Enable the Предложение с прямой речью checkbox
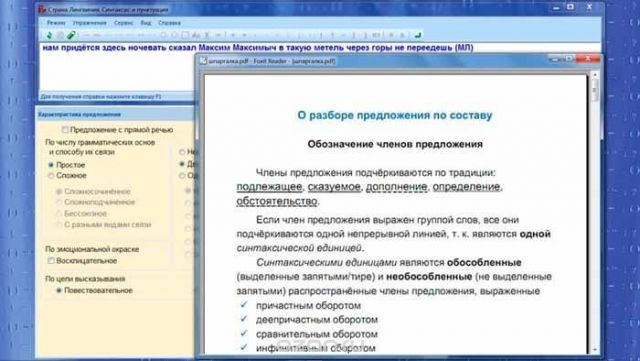The height and width of the screenshot is (361, 640). [x=65, y=129]
